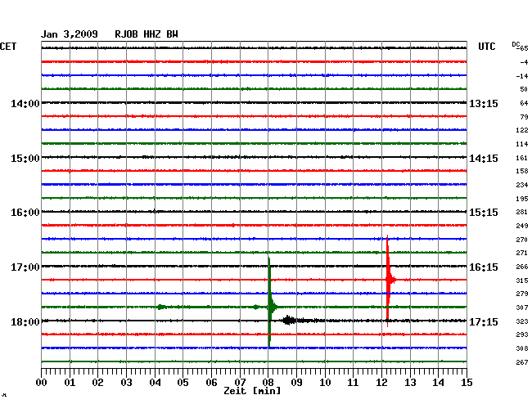
Task: Select DC offset value 293
Action: pyautogui.click(x=522, y=334)
